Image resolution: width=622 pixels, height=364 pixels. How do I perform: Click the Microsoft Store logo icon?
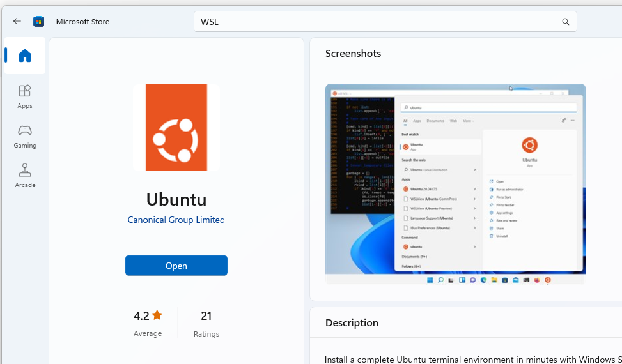(x=38, y=21)
